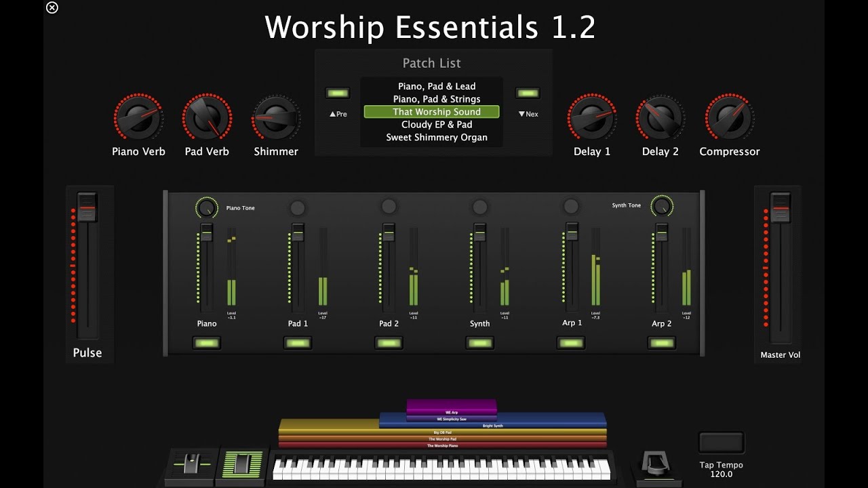This screenshot has width=868, height=488.
Task: Click the Pad 1 level value -17
Action: pyautogui.click(x=323, y=317)
